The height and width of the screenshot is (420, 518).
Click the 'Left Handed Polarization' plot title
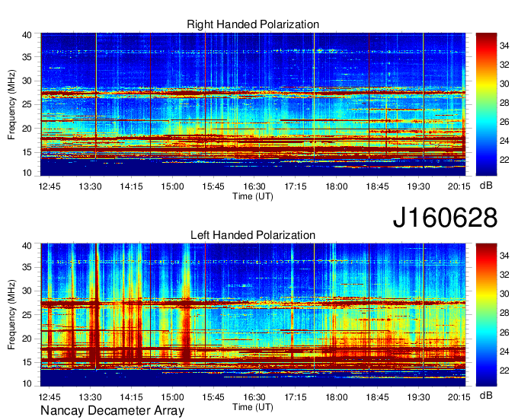coord(253,235)
